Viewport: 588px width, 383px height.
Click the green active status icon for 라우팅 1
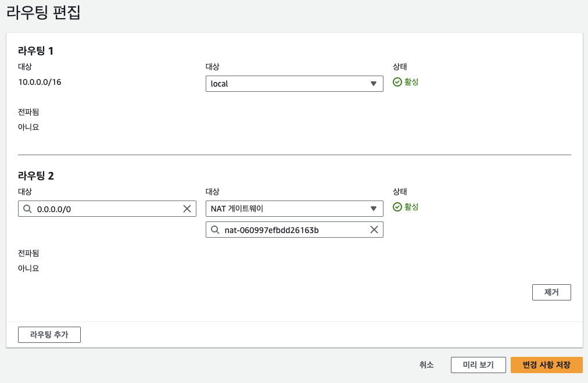click(x=397, y=82)
